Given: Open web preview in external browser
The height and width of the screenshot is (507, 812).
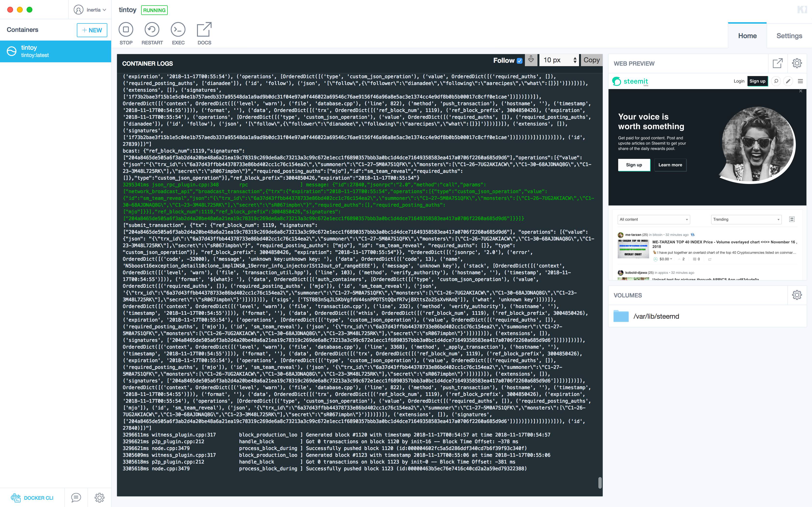Looking at the screenshot, I should (777, 63).
